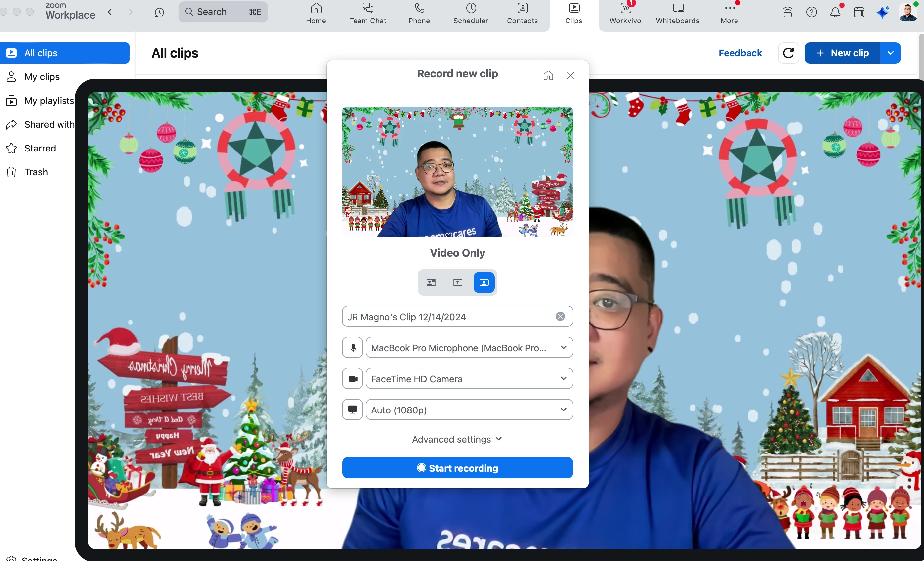Click the Feedback link

(739, 53)
